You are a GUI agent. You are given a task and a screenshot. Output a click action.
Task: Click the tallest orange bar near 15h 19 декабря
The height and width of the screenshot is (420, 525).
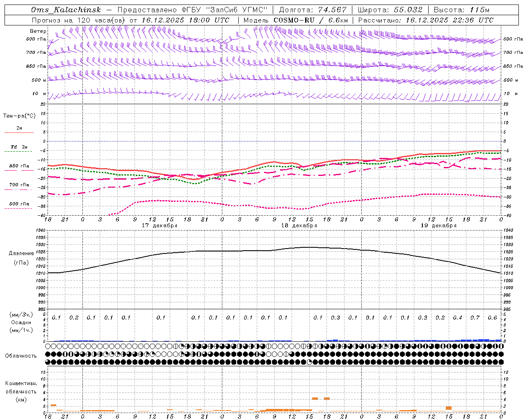[x=449, y=408]
